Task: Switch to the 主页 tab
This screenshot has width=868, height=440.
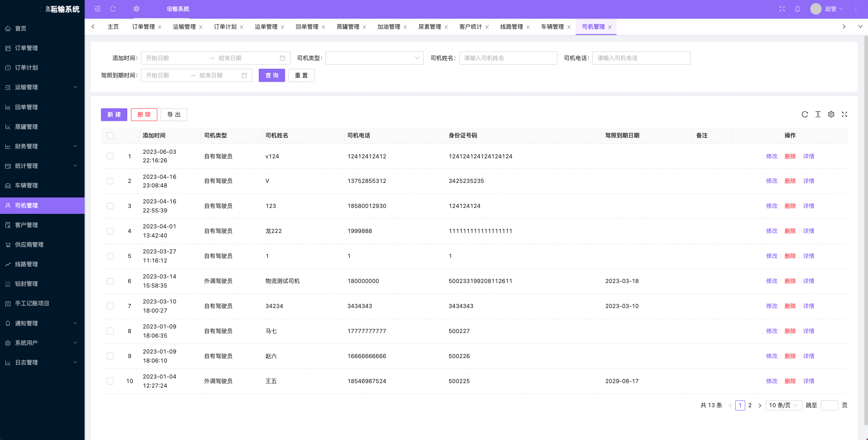Action: (113, 27)
